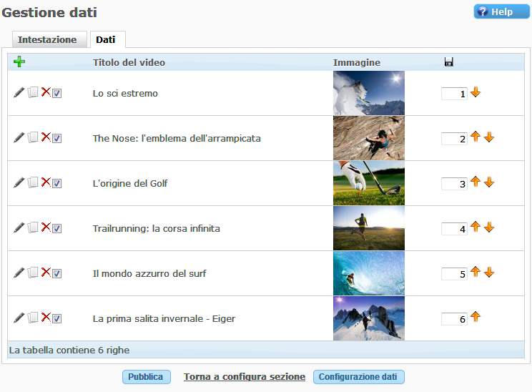Switch to the Intestazione tab

click(47, 40)
